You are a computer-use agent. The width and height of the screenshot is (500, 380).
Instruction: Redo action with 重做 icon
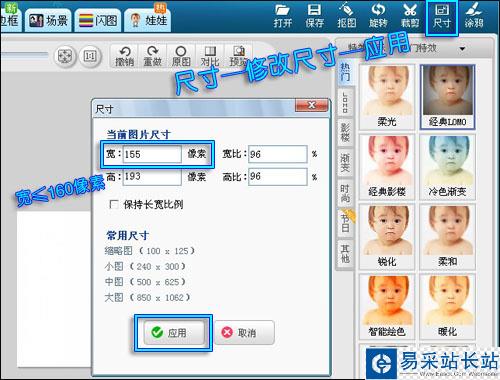coord(152,56)
